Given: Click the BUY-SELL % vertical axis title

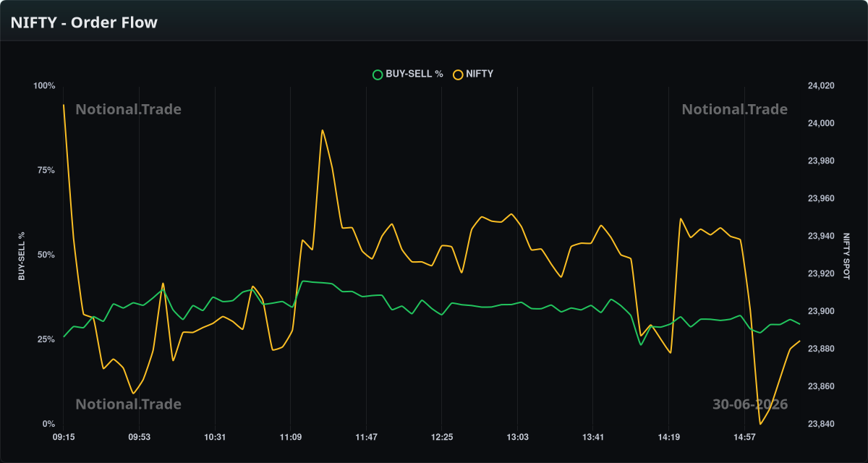Looking at the screenshot, I should point(22,255).
